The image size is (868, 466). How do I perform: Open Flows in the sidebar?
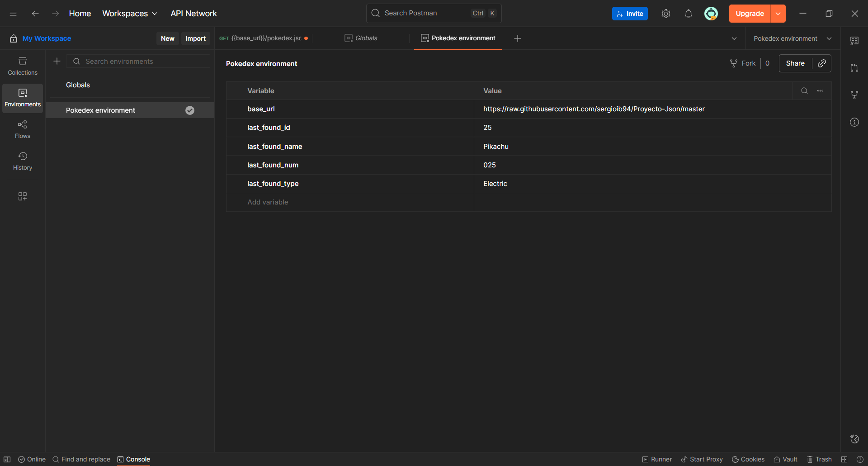[x=23, y=129]
